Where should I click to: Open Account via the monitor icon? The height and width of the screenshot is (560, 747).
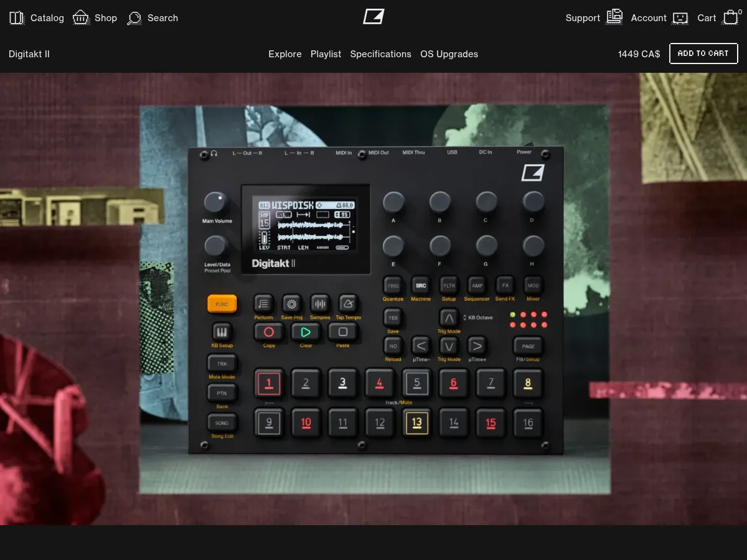(x=680, y=18)
